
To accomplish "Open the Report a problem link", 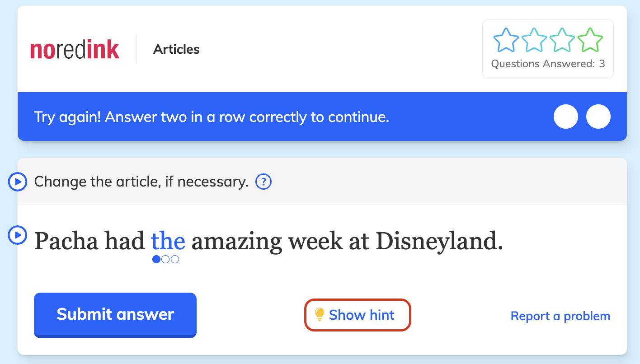I will pyautogui.click(x=560, y=316).
